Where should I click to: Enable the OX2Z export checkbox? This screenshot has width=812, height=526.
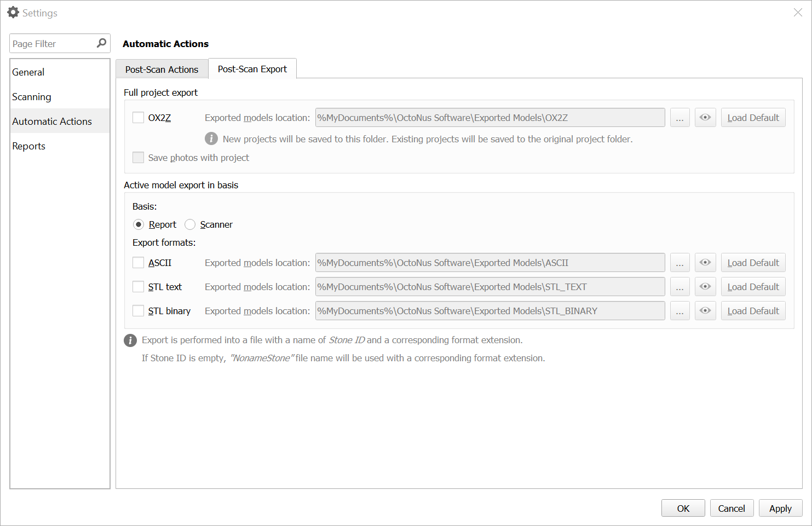pos(138,117)
